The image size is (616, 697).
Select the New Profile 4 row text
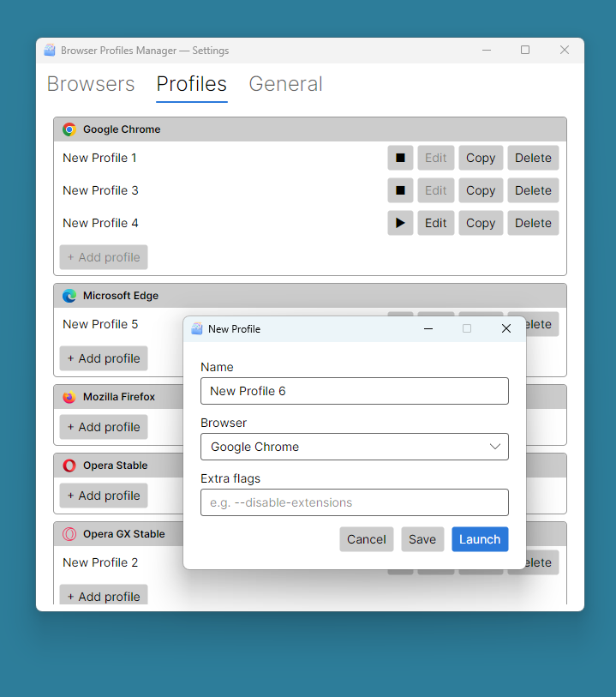click(100, 223)
